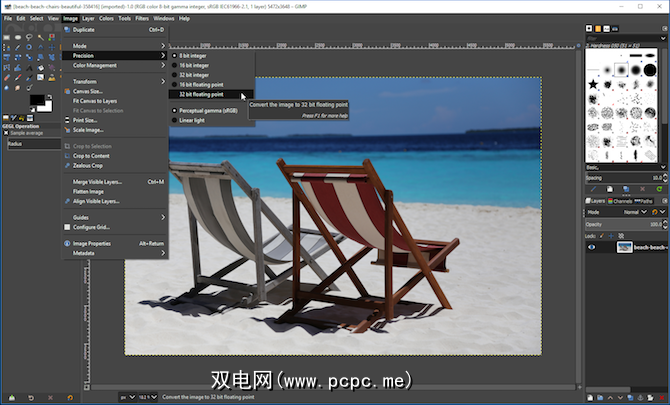Expand the Transform submenu
The width and height of the screenshot is (670, 405).
(85, 81)
